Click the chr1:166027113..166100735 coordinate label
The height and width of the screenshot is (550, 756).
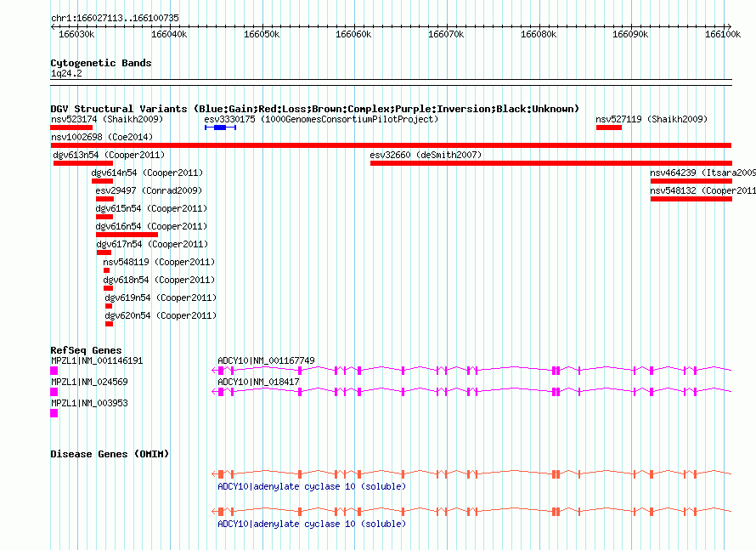point(115,18)
